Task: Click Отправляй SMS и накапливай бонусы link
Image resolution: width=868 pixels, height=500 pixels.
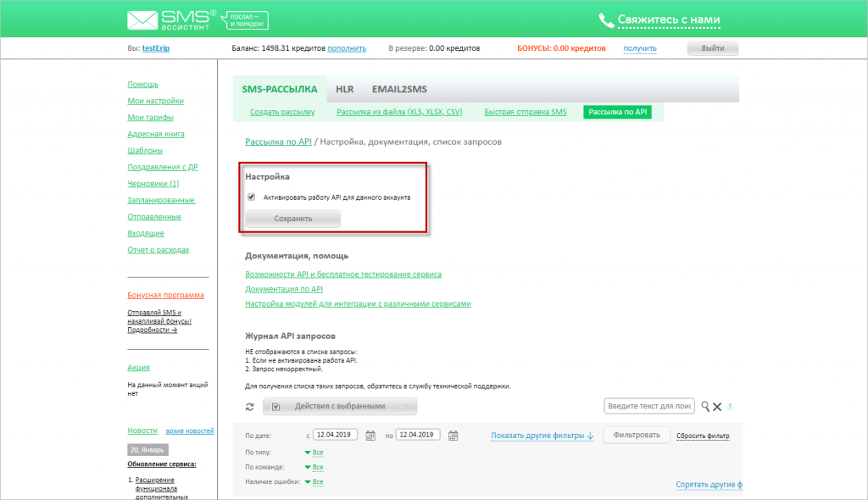Action: tap(159, 321)
